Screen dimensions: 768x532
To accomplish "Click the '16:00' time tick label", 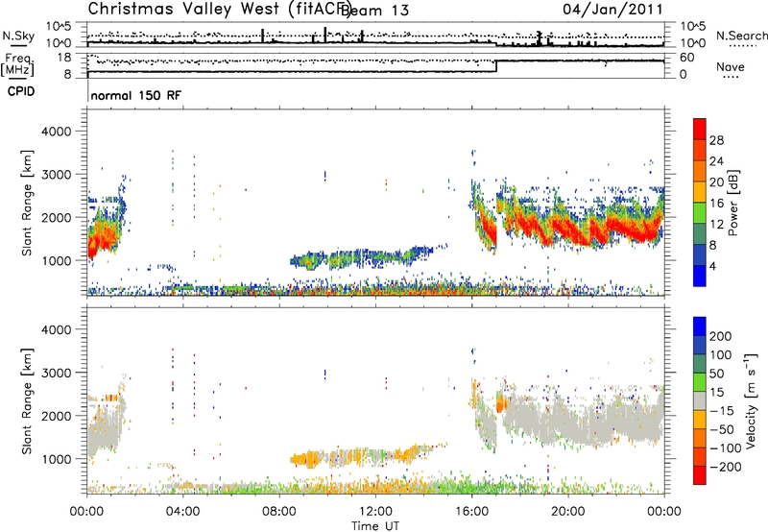I will coord(471,512).
